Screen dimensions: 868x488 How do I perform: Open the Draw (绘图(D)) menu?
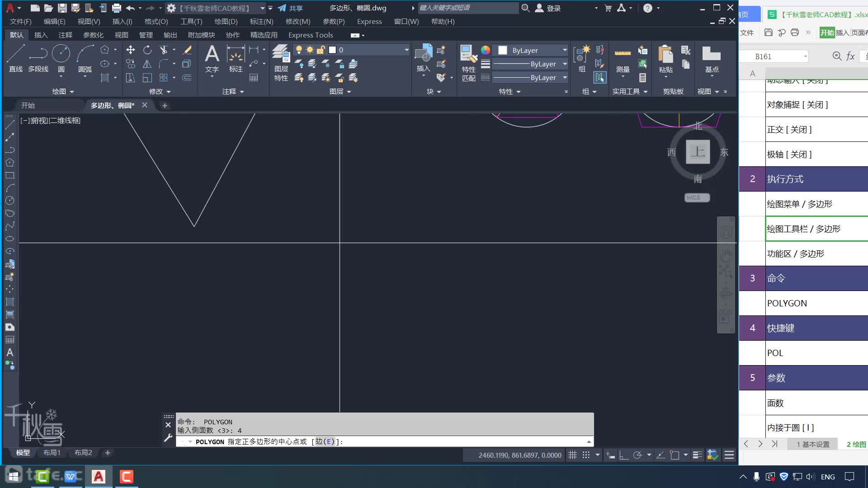[x=226, y=21]
